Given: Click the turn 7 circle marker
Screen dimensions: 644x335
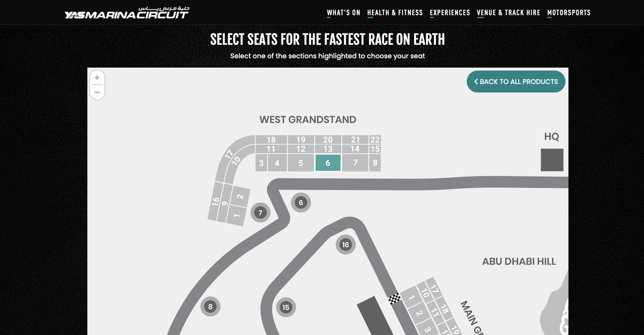Looking at the screenshot, I should (260, 212).
